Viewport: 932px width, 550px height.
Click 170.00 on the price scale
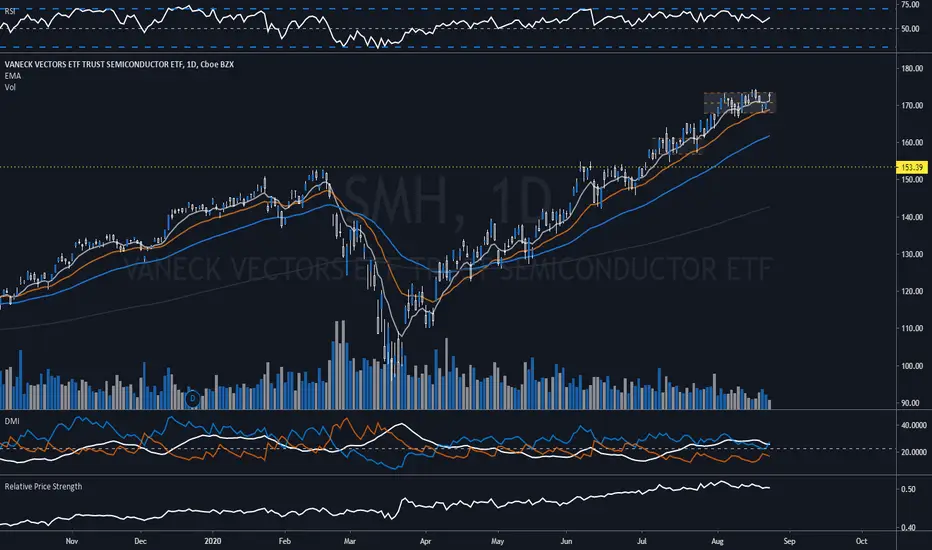pos(912,105)
